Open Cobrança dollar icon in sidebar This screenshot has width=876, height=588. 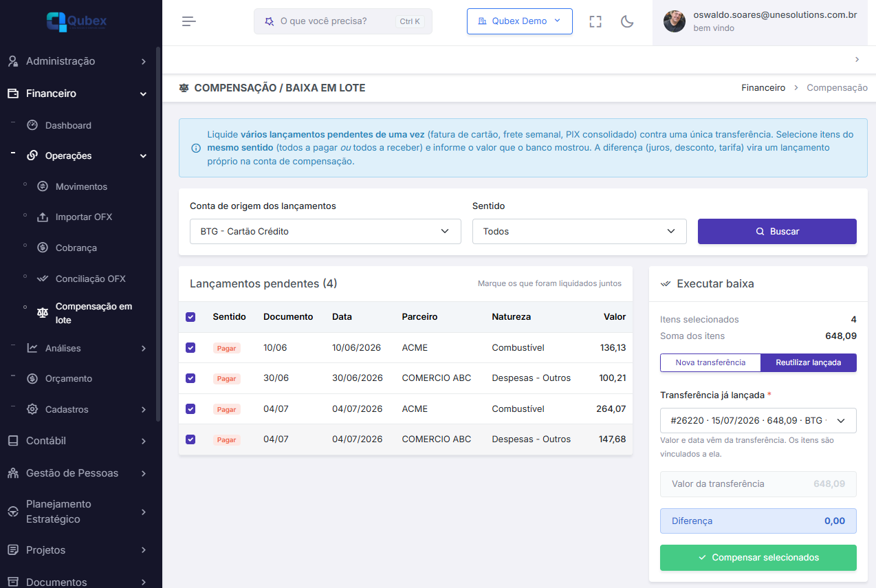click(x=43, y=248)
